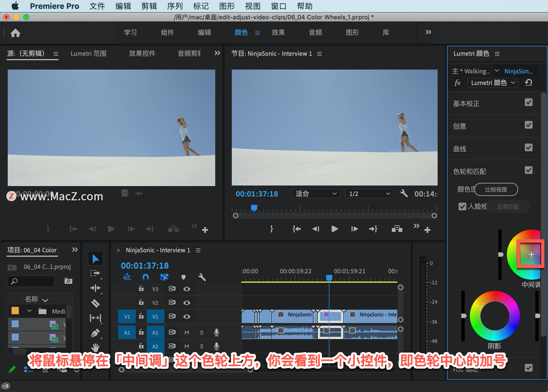Screen dimensions: 548x392
Task: Disable Creative (创意) section checkbox
Action: point(529,125)
